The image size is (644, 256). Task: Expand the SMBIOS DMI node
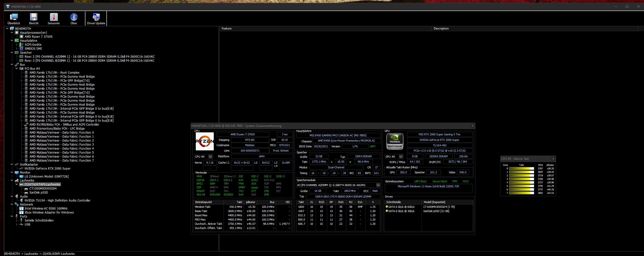(x=16, y=48)
